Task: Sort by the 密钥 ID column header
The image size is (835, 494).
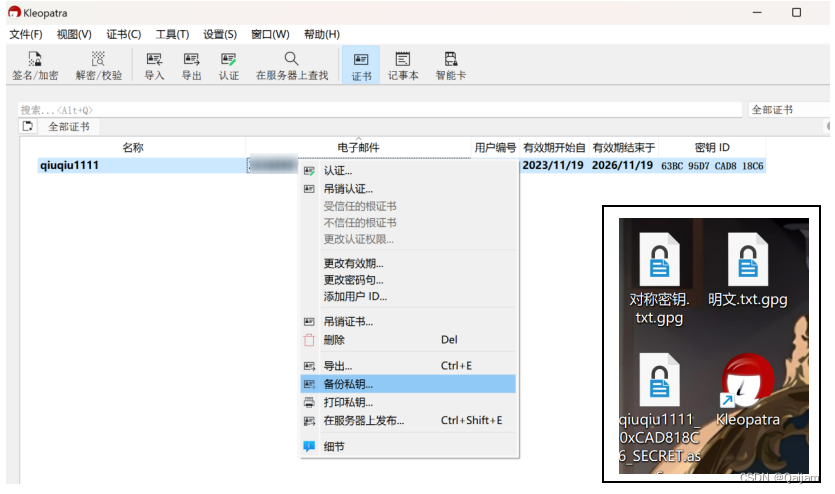Action: point(712,147)
